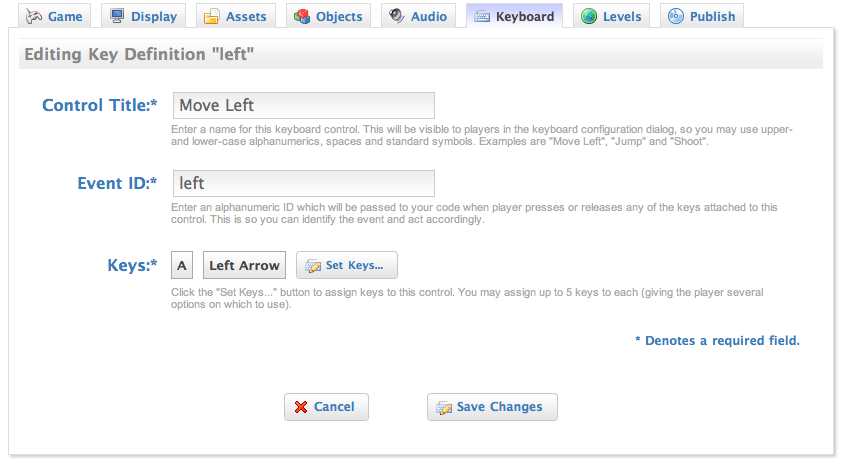843x464 pixels.
Task: Click the shapes icon on Objects tab
Action: [x=302, y=16]
